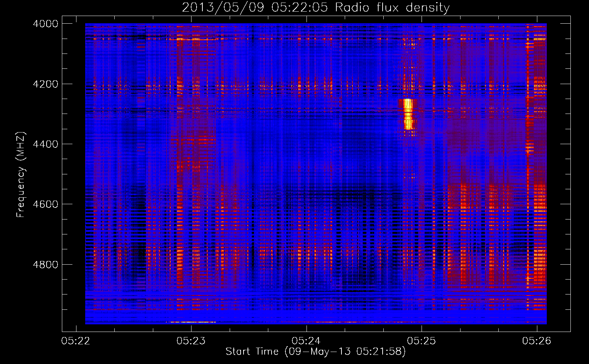The width and height of the screenshot is (589, 364).
Task: Click the 4600 frequency tick label
Action: tap(46, 204)
